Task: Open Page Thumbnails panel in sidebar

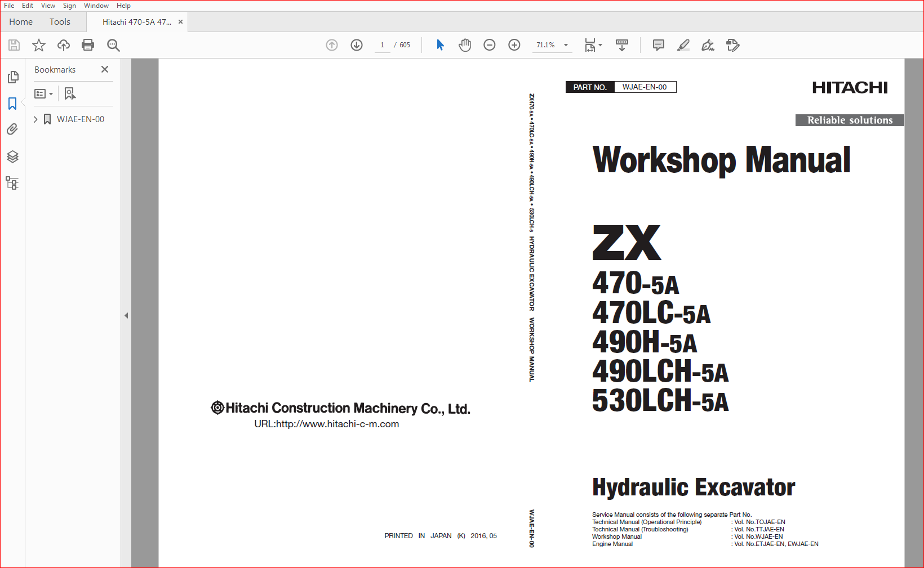Action: 12,77
